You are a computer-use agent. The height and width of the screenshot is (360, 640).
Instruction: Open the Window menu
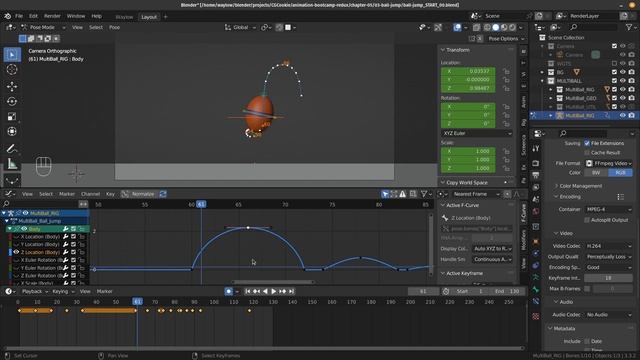[76, 16]
